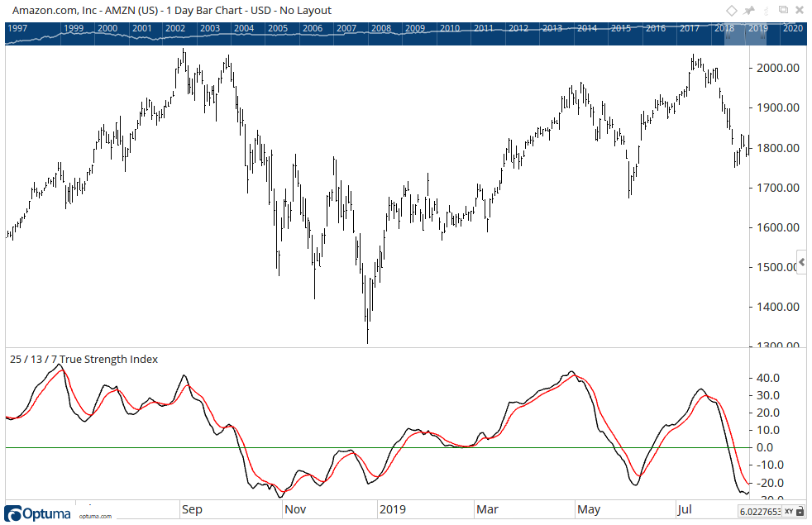Jump to 2000 on the overview timeline

pyautogui.click(x=107, y=28)
